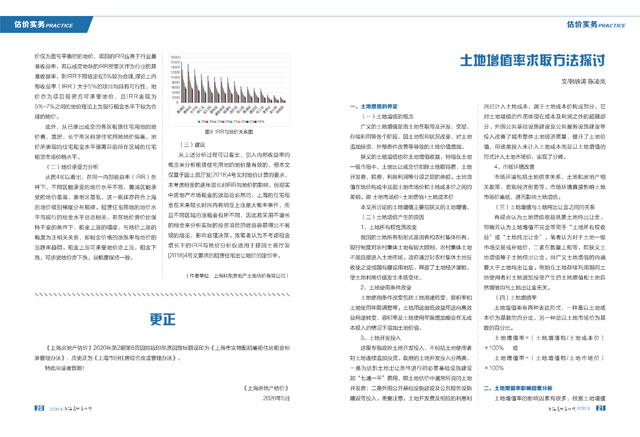Click section heading 二、土地增值率影响因素分析
This screenshot has height=437, width=640.
coord(518,388)
